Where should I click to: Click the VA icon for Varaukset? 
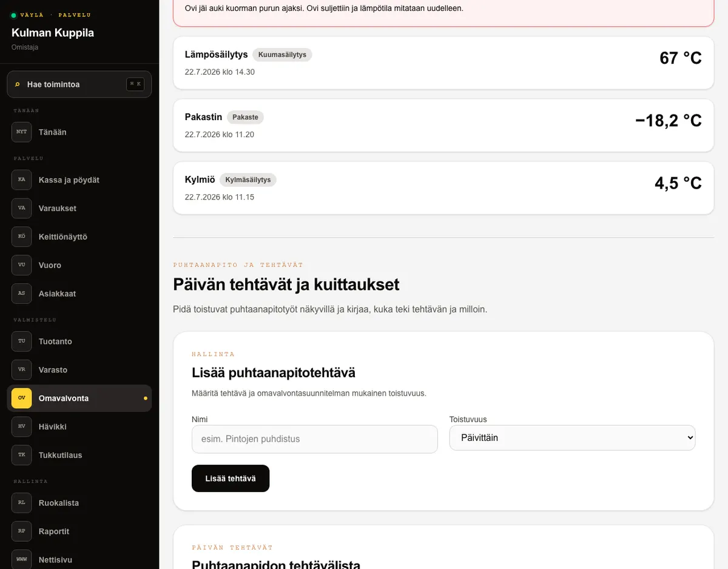[x=22, y=208]
